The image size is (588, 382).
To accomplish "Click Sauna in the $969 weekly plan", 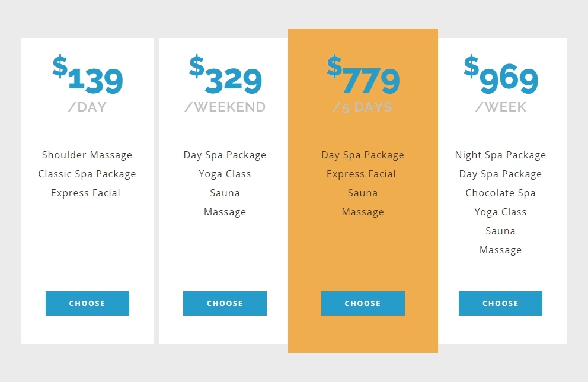I will click(501, 231).
